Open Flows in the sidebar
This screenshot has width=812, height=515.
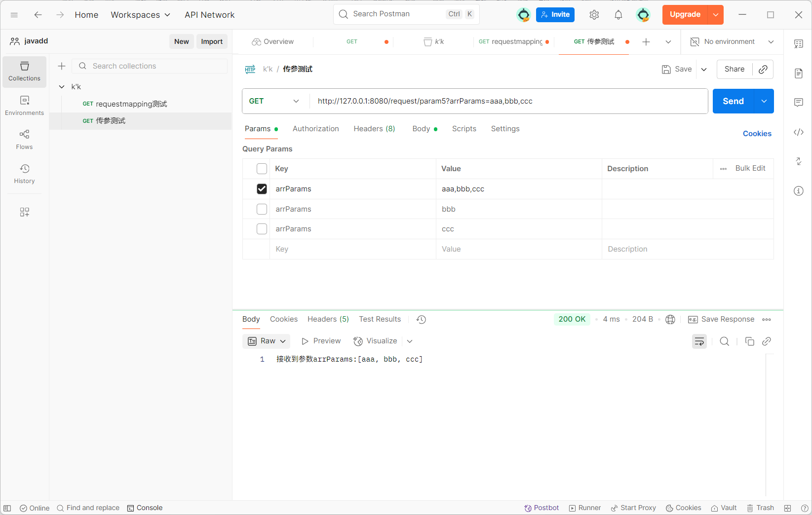pos(24,140)
